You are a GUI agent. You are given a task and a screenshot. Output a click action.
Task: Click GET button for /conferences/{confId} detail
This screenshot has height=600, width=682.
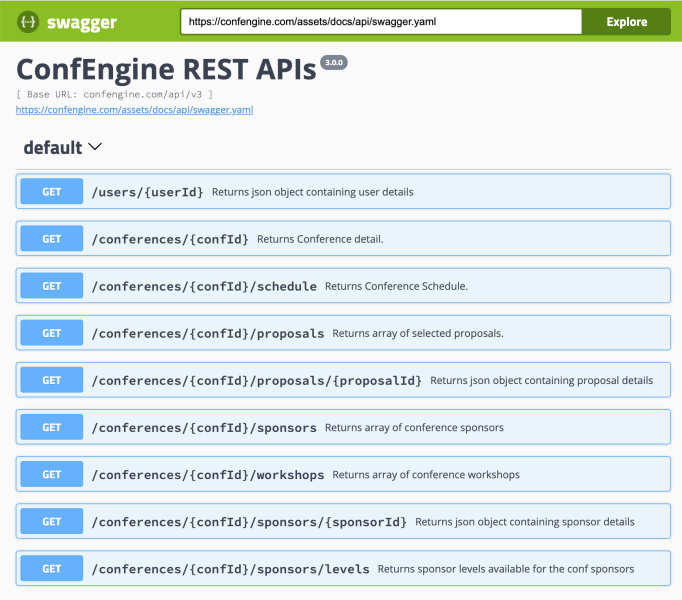tap(52, 238)
